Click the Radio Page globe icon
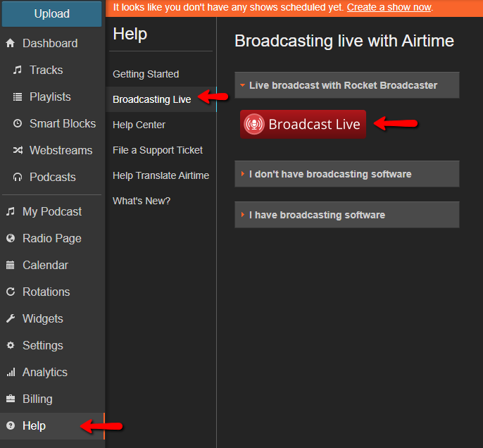Viewport: 483px width, 448px height. (x=11, y=238)
